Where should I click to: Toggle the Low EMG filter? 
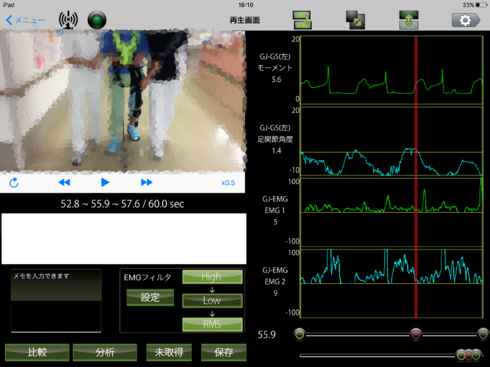click(x=212, y=301)
